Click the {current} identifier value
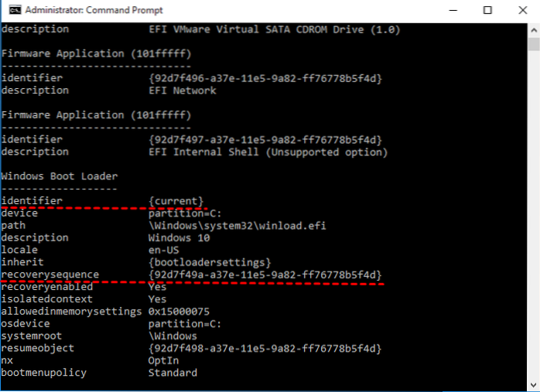Viewport: 540px width, 392px height. [176, 201]
